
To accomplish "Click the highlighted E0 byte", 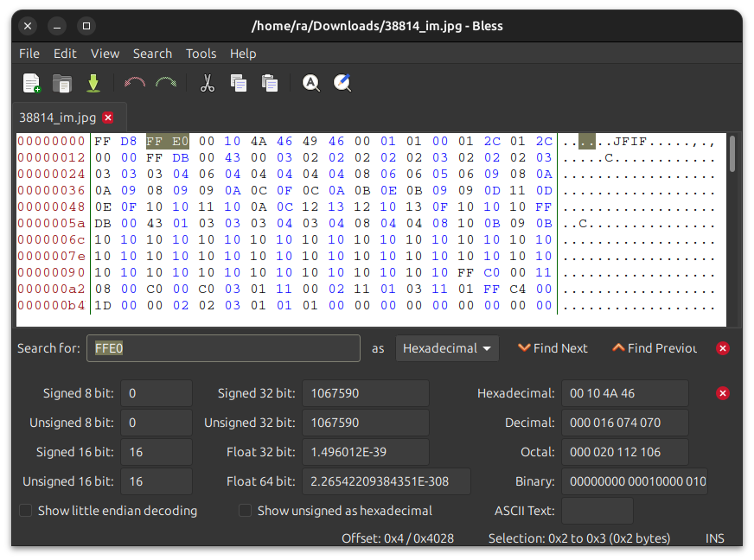I will coord(181,142).
